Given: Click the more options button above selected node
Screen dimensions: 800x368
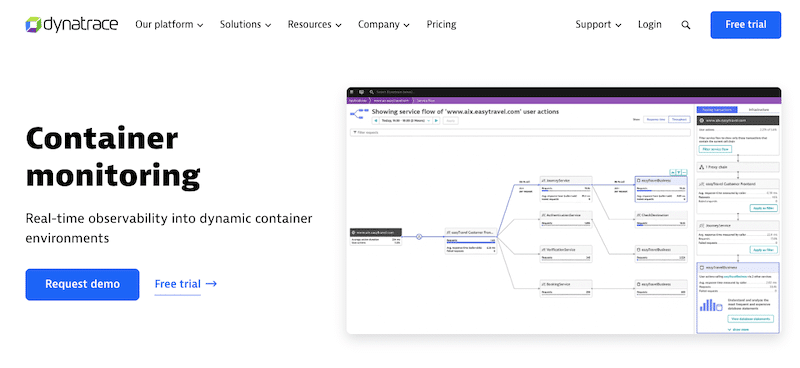Looking at the screenshot, I should 684,173.
